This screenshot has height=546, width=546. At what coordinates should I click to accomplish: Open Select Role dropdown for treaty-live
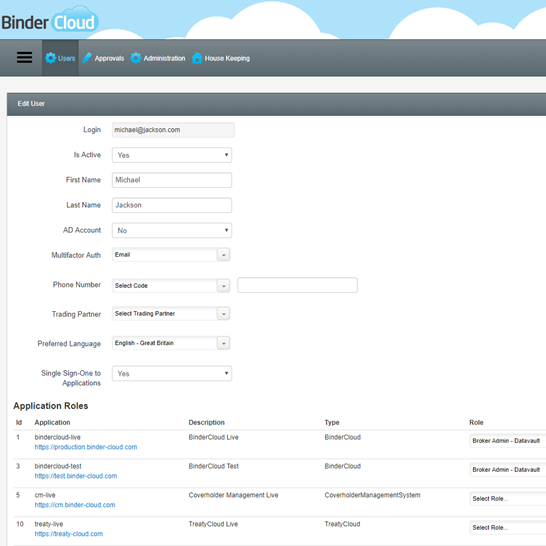[x=507, y=528]
